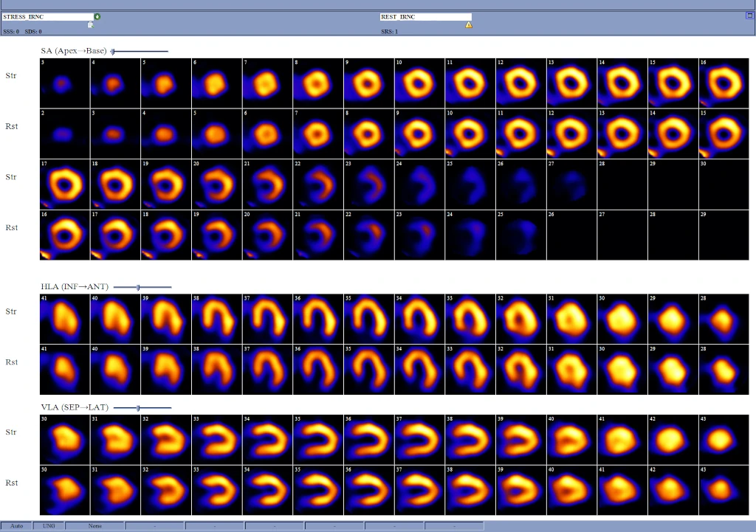756x532 pixels.
Task: Select stress short-axis slice 16 thumbnail
Action: [723, 83]
